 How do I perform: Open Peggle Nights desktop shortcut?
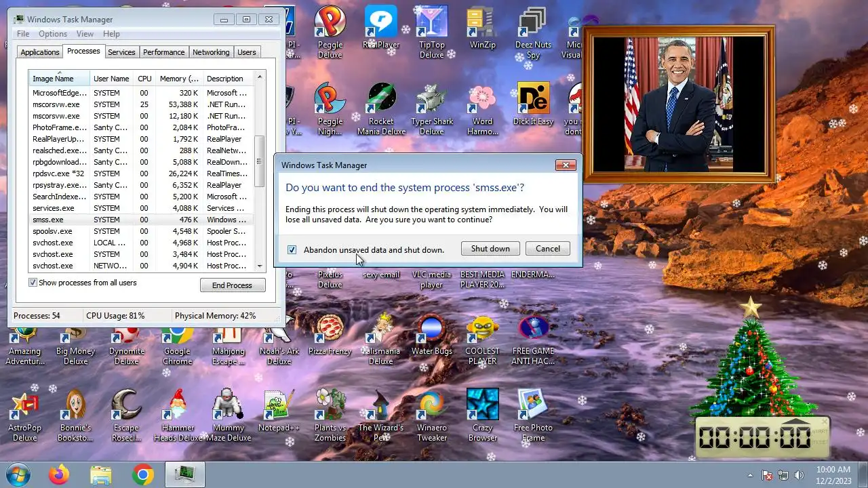pyautogui.click(x=330, y=109)
